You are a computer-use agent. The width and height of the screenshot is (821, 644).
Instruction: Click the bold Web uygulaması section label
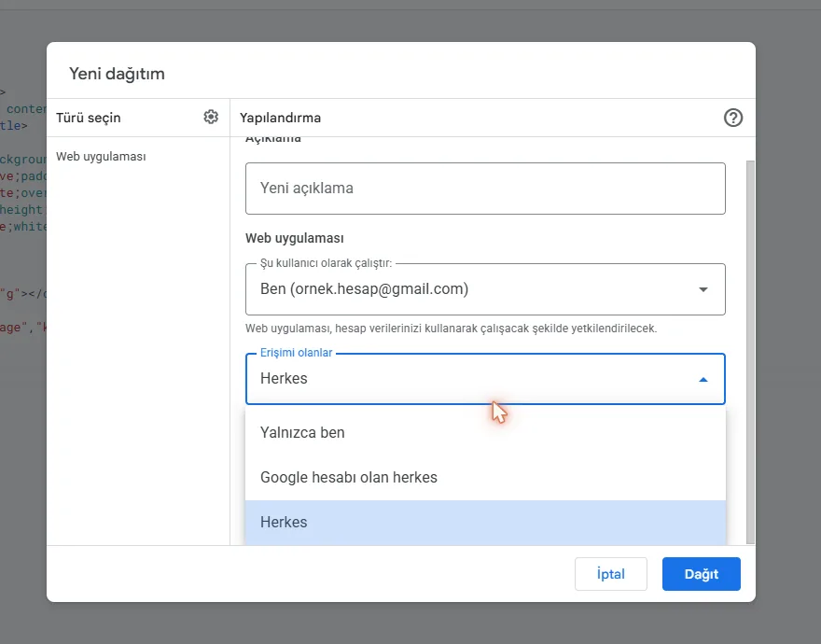pyautogui.click(x=295, y=238)
